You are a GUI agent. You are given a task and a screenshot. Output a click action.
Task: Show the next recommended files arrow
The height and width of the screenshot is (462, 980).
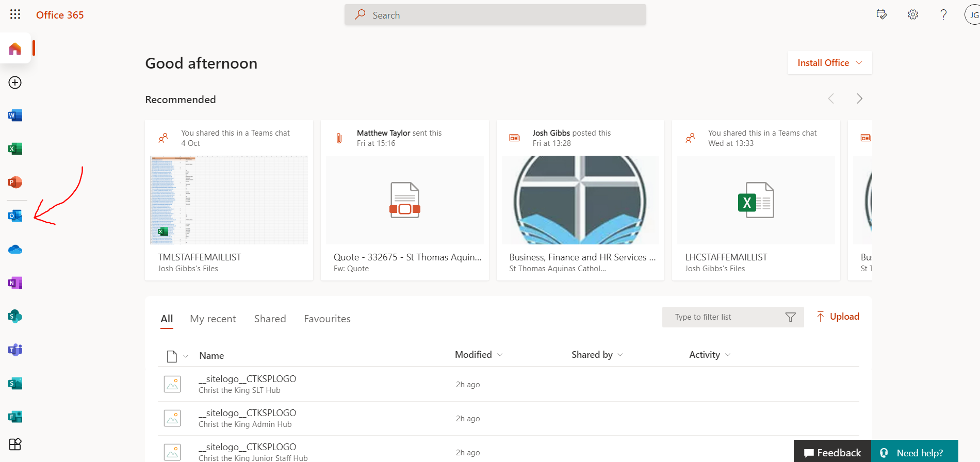click(859, 98)
